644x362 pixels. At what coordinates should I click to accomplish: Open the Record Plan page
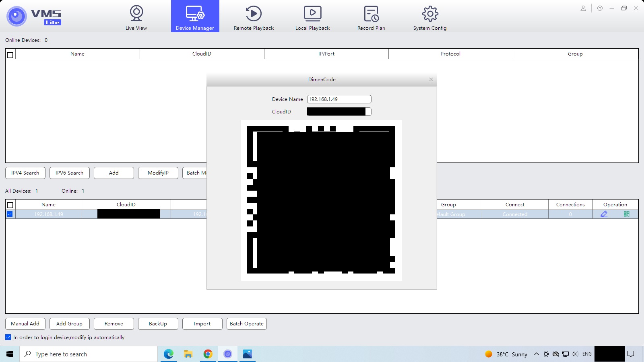[x=371, y=18]
